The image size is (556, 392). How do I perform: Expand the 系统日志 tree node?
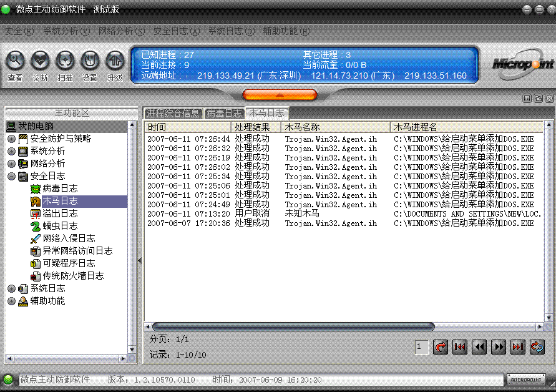(11, 288)
